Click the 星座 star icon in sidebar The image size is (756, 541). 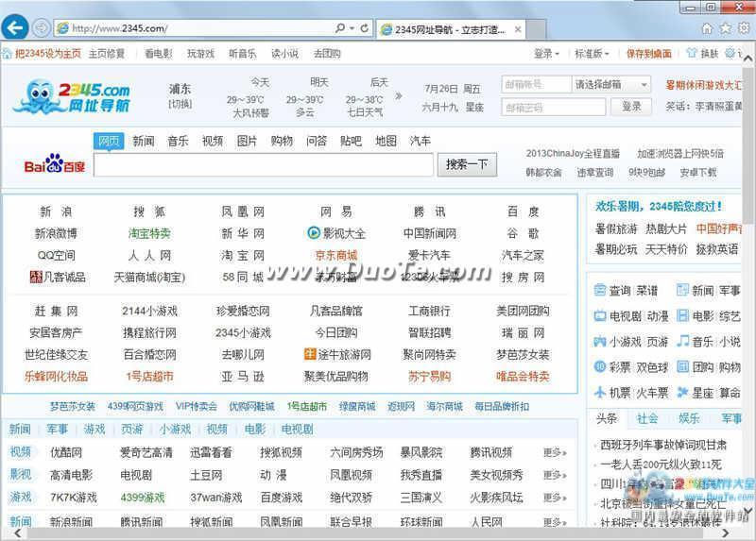(x=682, y=392)
